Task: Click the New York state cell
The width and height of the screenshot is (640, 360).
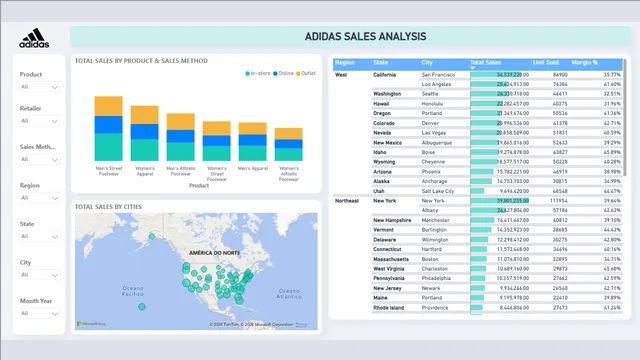Action: (x=384, y=201)
